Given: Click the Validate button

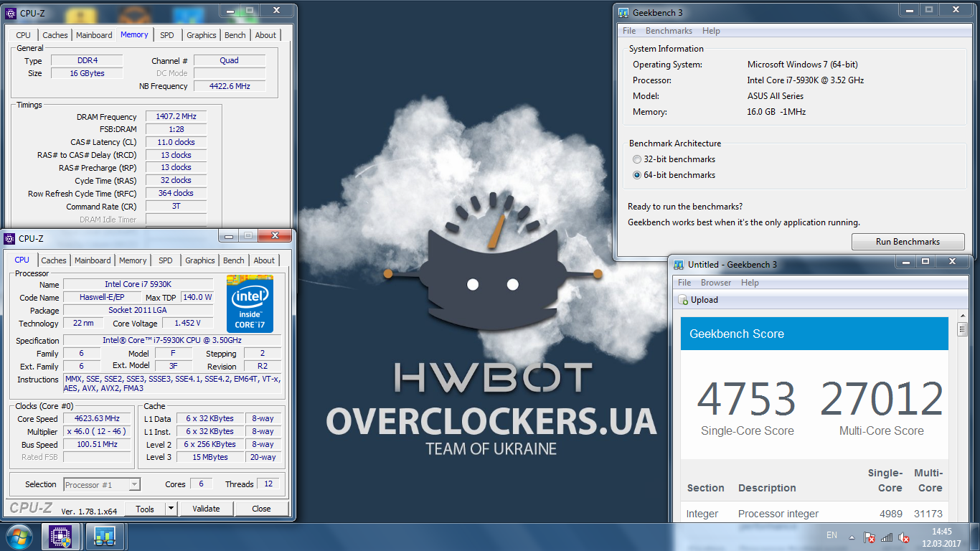Looking at the screenshot, I should point(206,509).
